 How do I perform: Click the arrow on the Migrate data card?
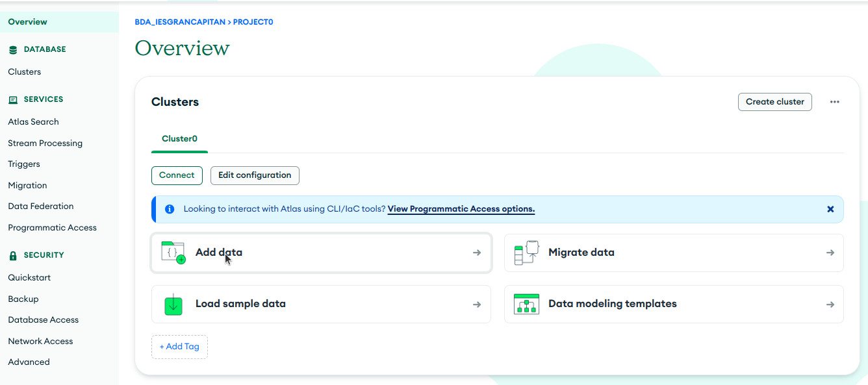pyautogui.click(x=830, y=253)
